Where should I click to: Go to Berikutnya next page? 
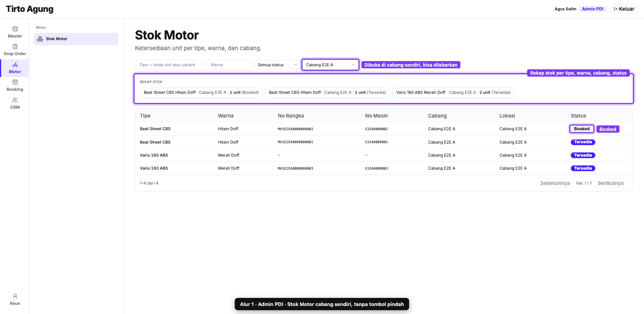tap(610, 183)
